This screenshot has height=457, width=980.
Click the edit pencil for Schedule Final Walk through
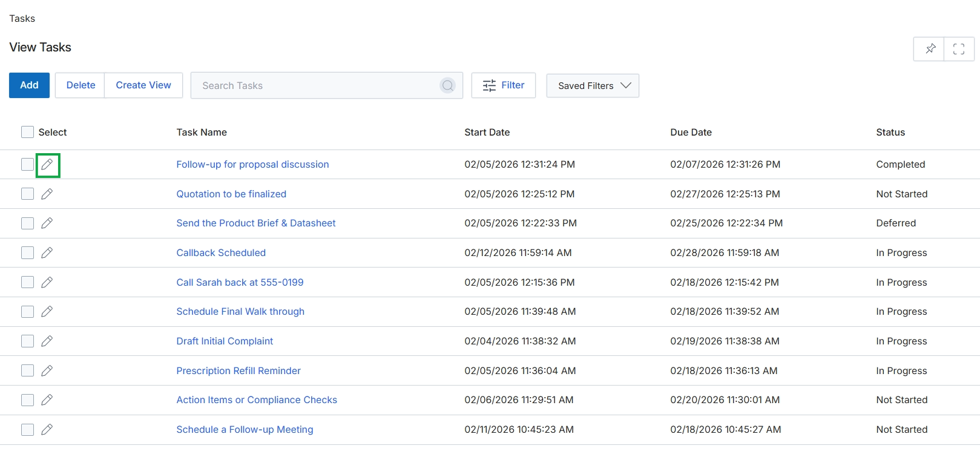point(47,312)
